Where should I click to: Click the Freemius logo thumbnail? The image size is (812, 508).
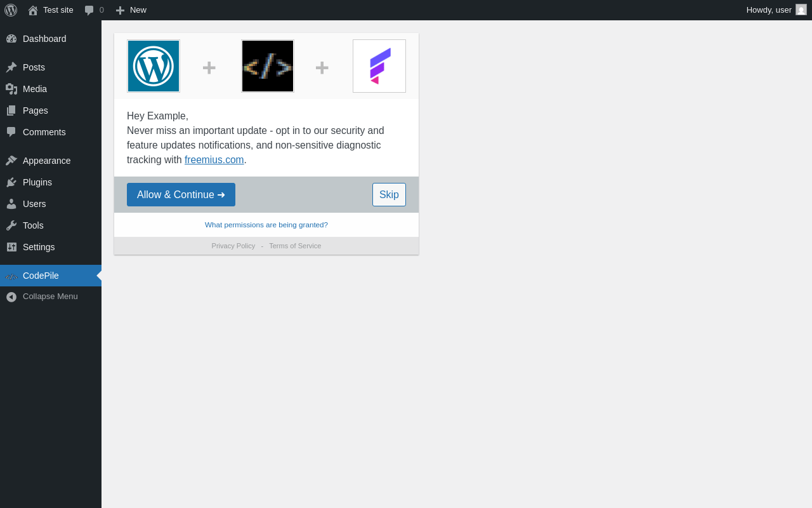pos(379,66)
